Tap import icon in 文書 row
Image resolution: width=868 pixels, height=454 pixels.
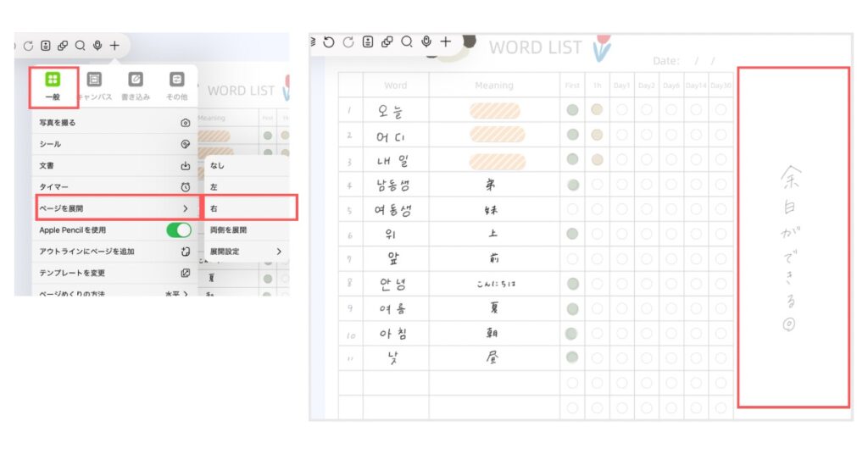tap(186, 166)
